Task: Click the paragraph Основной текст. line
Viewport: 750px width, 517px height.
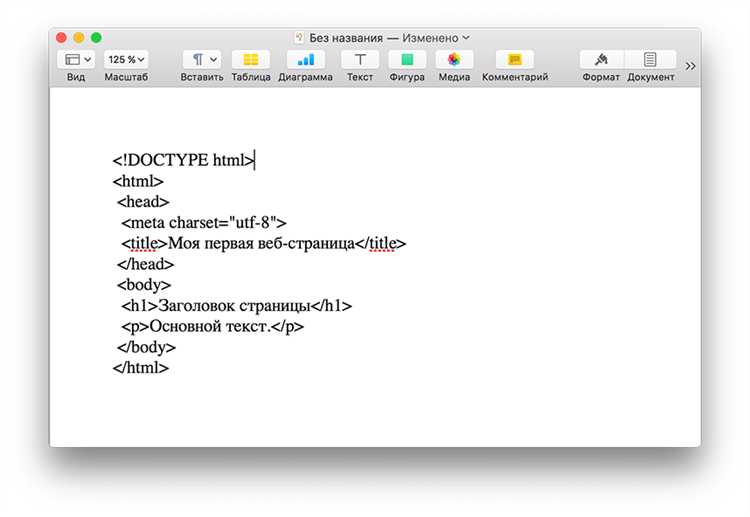Action: point(212,326)
